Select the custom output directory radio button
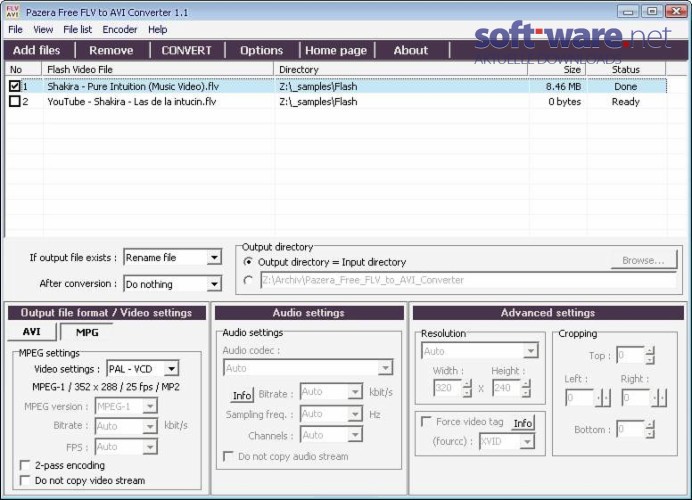692x500 pixels. pos(248,280)
